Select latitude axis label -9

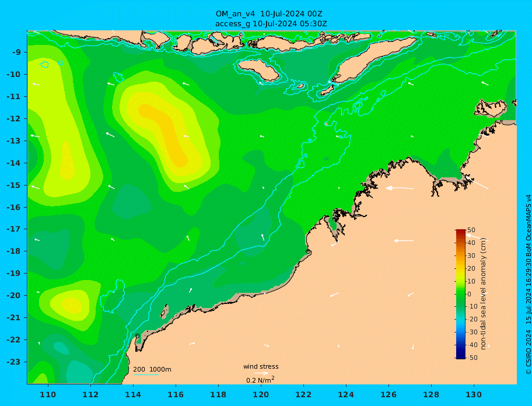point(17,52)
